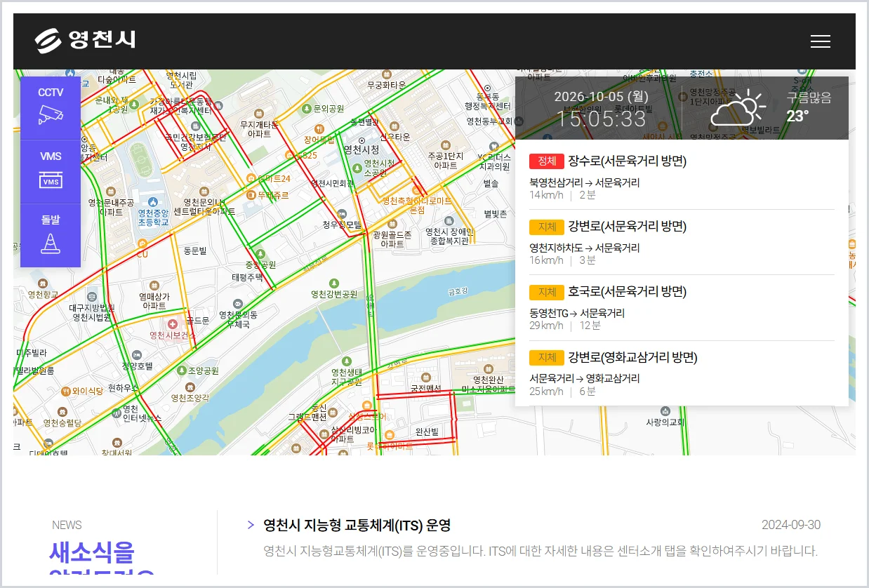
Task: Show VMS sign layer on map
Action: coord(51,172)
